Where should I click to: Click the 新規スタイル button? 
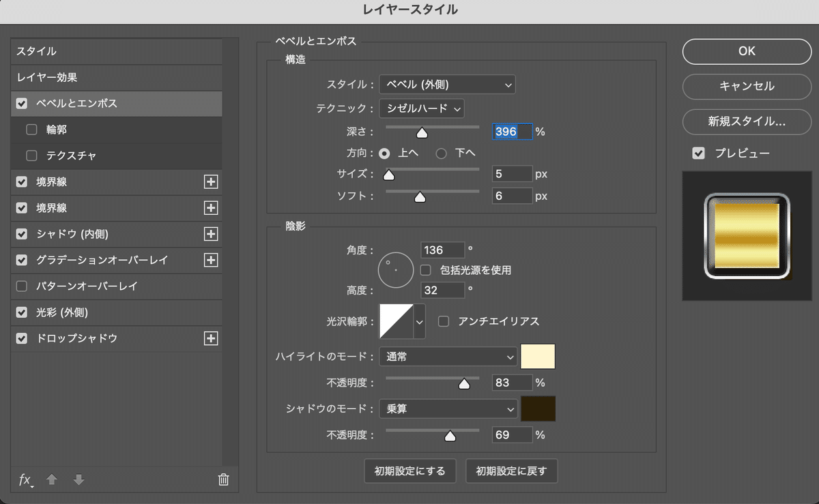(747, 122)
